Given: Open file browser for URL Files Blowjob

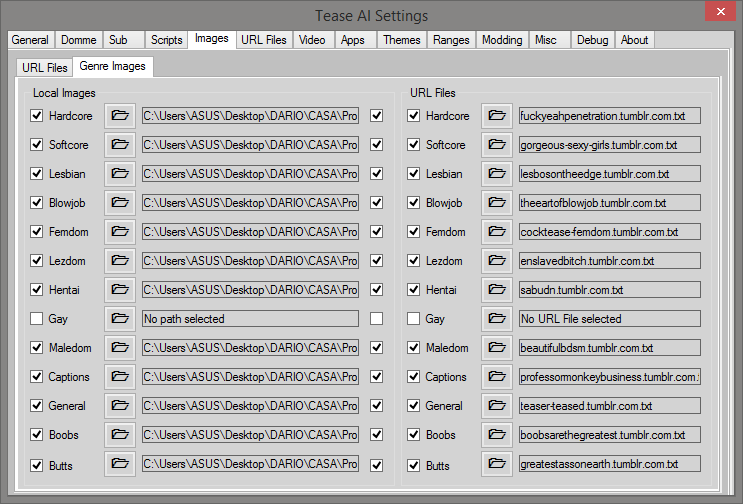Looking at the screenshot, I should click(x=497, y=203).
